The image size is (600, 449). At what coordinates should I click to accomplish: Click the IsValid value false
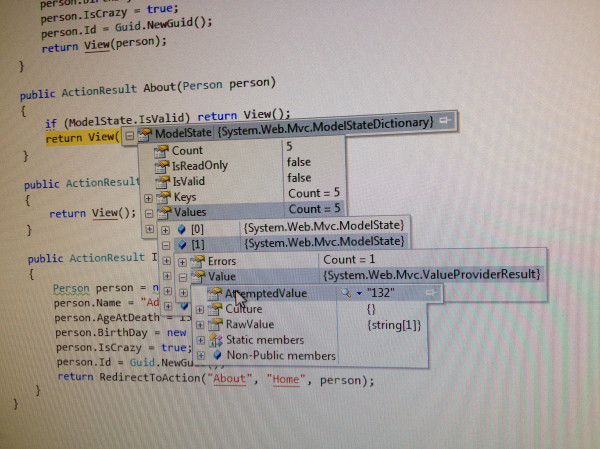tap(299, 178)
